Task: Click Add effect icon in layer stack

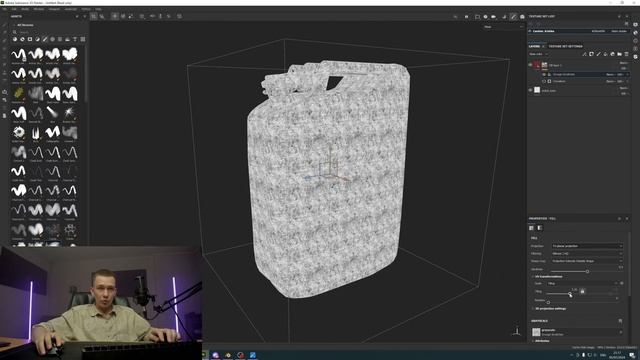Action: [584, 54]
